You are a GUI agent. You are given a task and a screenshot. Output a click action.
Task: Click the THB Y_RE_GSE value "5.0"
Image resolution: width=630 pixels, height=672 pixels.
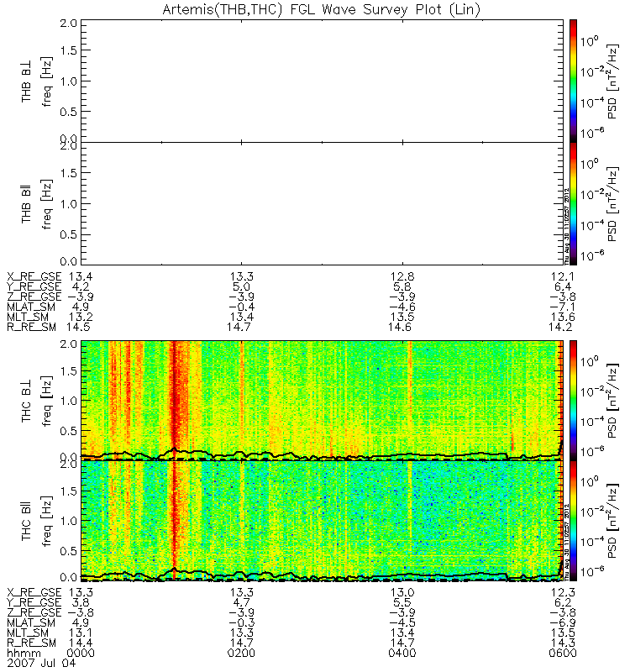pyautogui.click(x=241, y=286)
